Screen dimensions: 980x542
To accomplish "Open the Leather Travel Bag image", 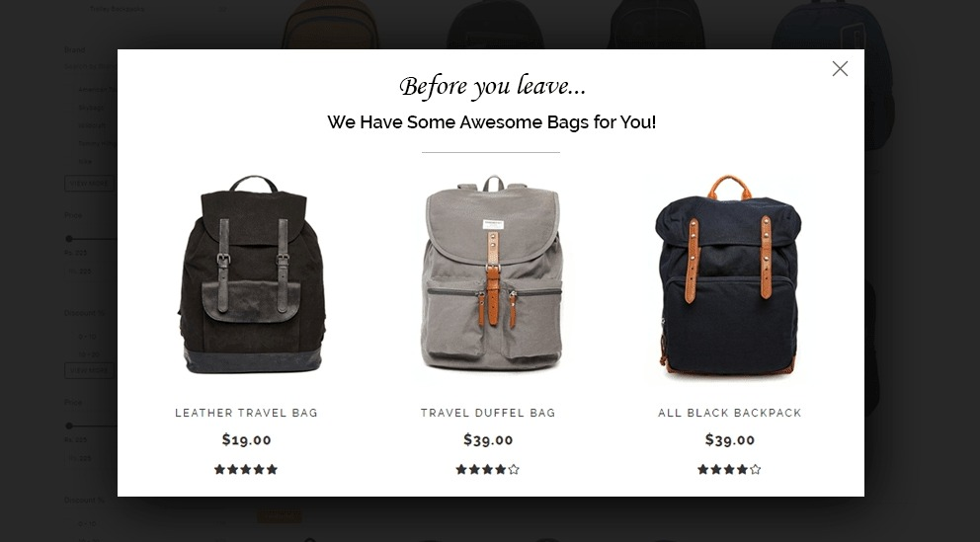I will point(252,274).
